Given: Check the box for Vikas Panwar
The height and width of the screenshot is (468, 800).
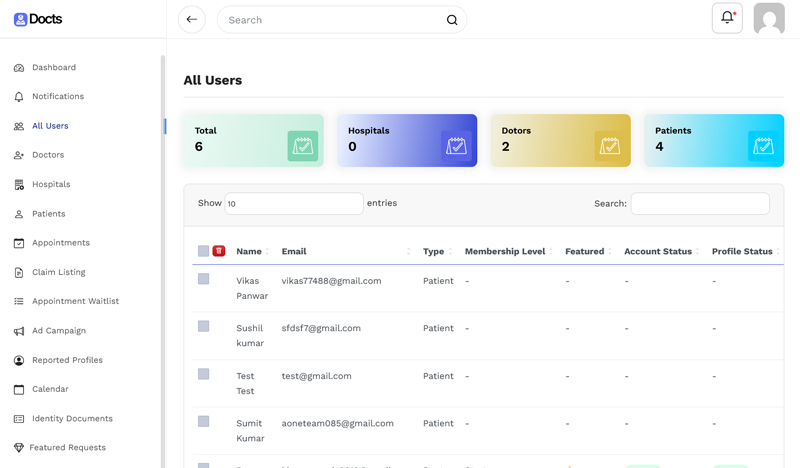Looking at the screenshot, I should coord(204,279).
